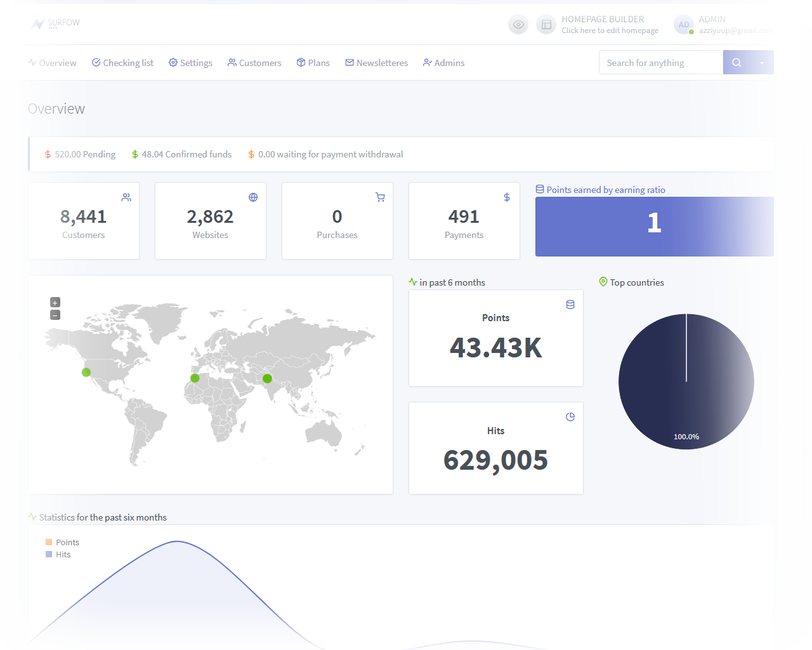Go to the Checking list tab
The height and width of the screenshot is (650, 812).
tap(122, 63)
